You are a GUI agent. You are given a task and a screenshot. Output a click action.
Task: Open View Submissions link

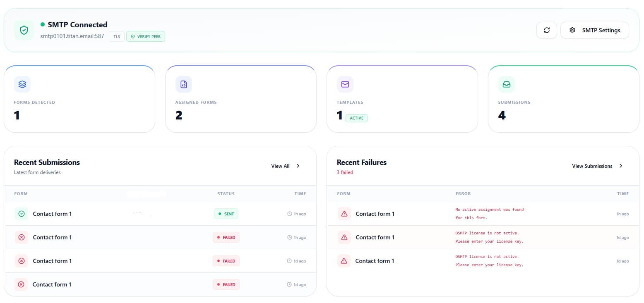[597, 166]
